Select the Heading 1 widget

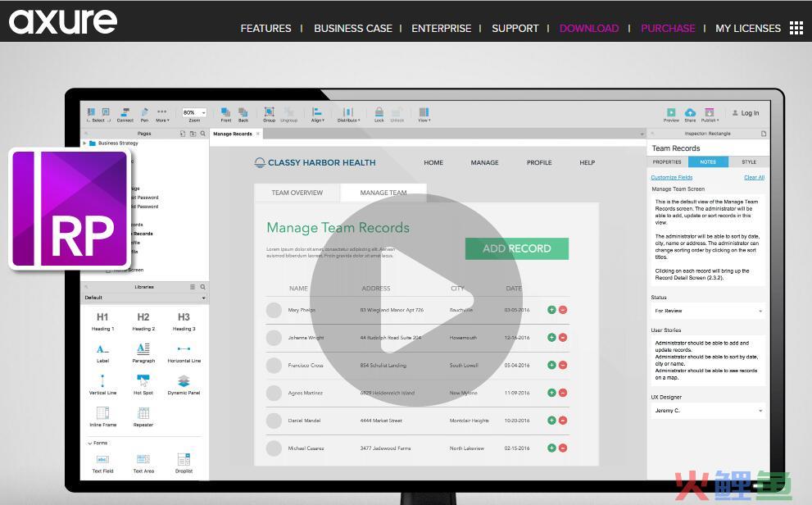(x=102, y=321)
